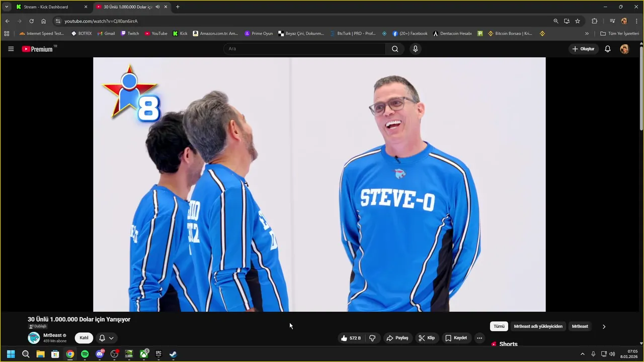Share the video using Paylaş
Viewport: 644px width, 362px height.
(x=397, y=338)
